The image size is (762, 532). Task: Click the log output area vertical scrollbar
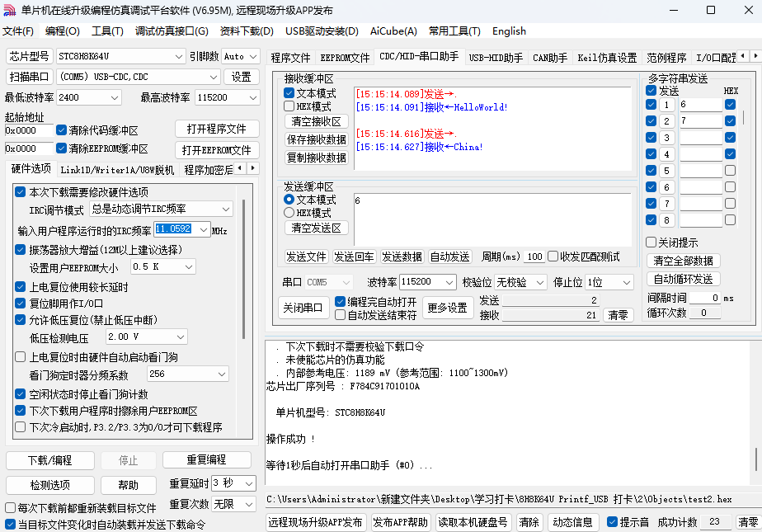[755, 459]
